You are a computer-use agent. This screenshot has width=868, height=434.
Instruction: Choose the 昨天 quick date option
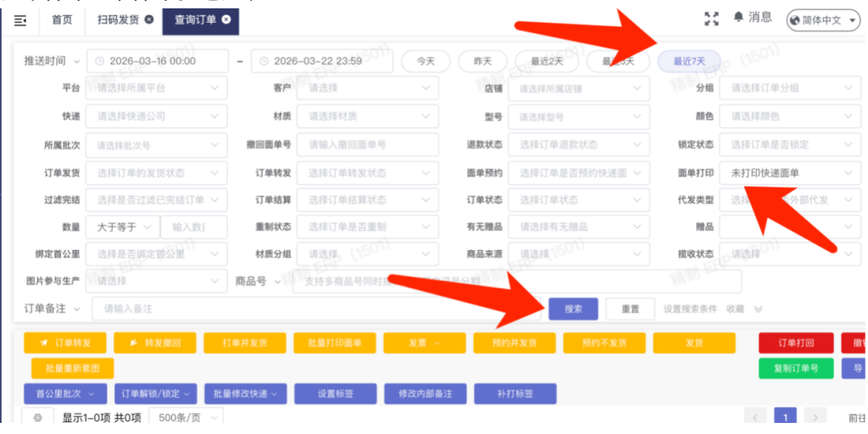tap(482, 61)
